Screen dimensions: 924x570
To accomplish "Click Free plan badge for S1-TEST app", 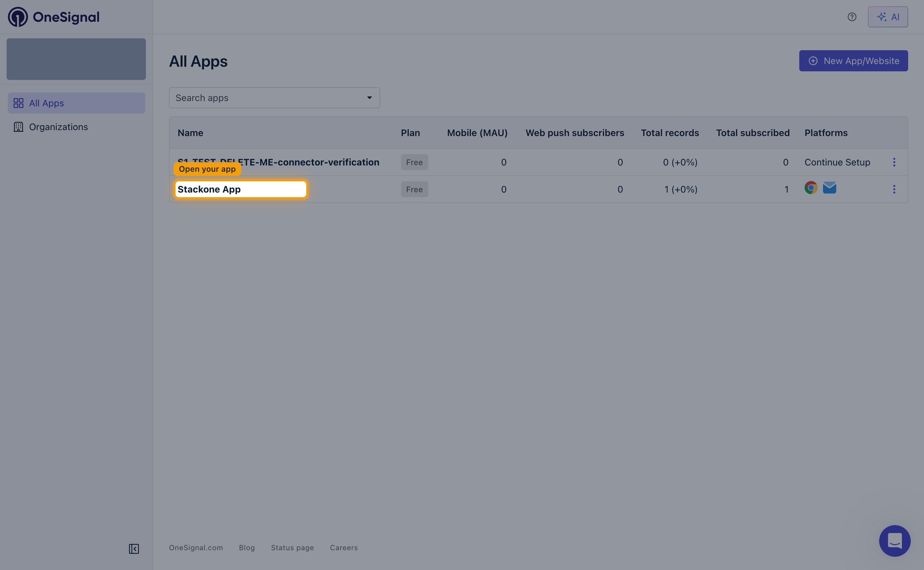I will click(414, 162).
